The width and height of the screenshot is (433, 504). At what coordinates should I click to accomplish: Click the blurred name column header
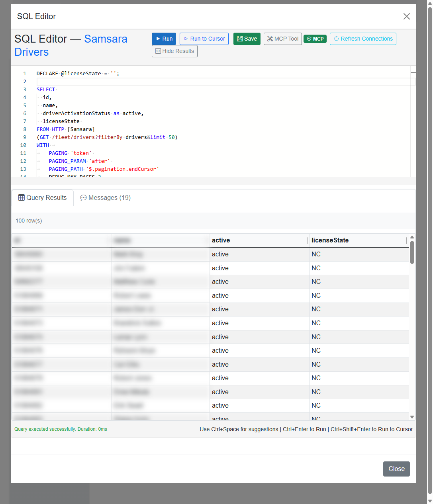(161, 240)
